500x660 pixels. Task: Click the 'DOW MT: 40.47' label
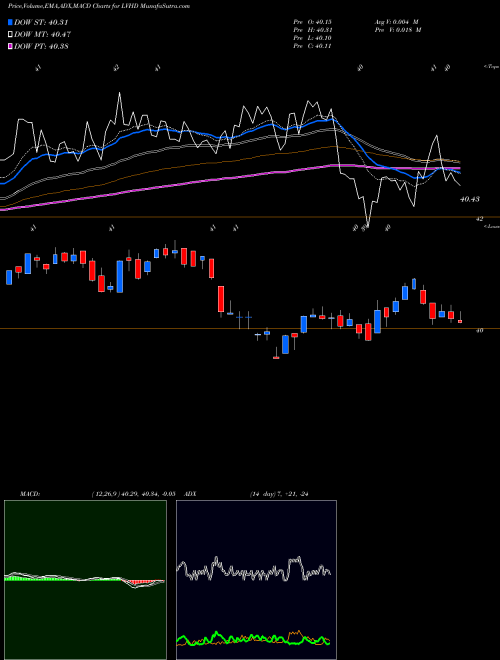[43, 35]
